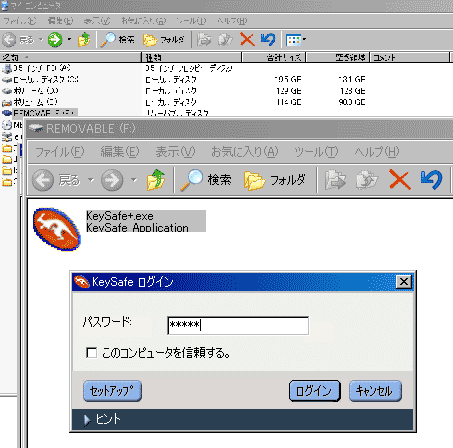The width and height of the screenshot is (453, 448).
Task: Click Back arrow in My Computer toolbar
Action: click(x=9, y=40)
